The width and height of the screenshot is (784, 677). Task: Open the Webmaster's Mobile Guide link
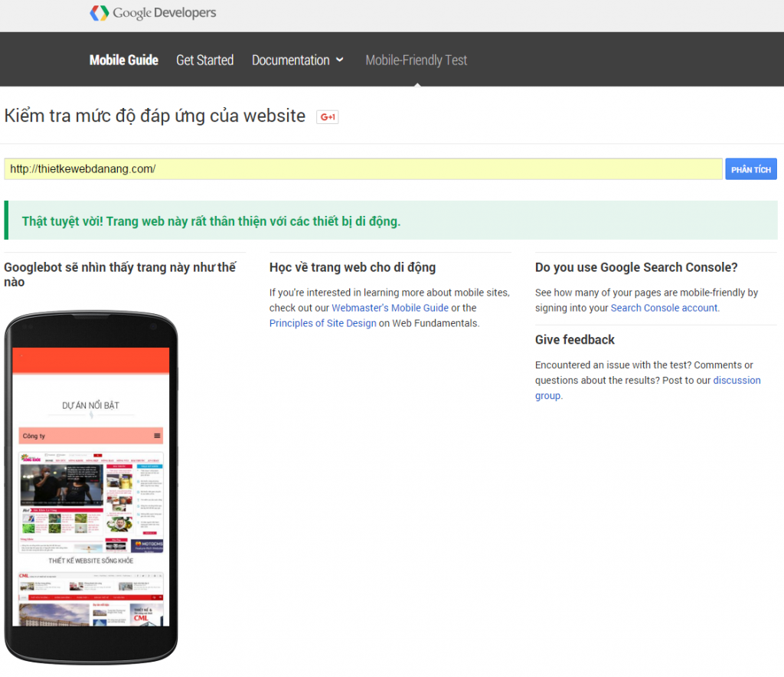pyautogui.click(x=390, y=308)
